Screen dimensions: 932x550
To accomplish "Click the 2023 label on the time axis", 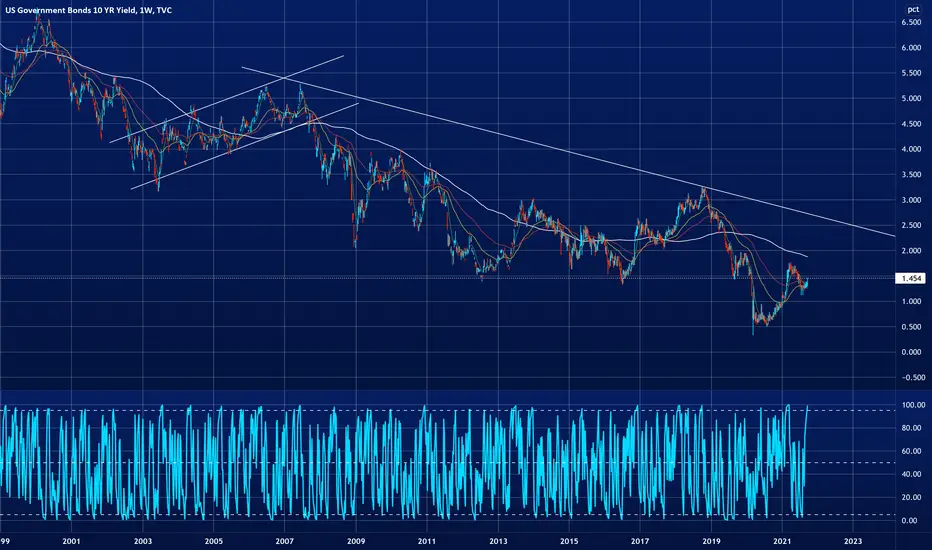I will 854,541.
